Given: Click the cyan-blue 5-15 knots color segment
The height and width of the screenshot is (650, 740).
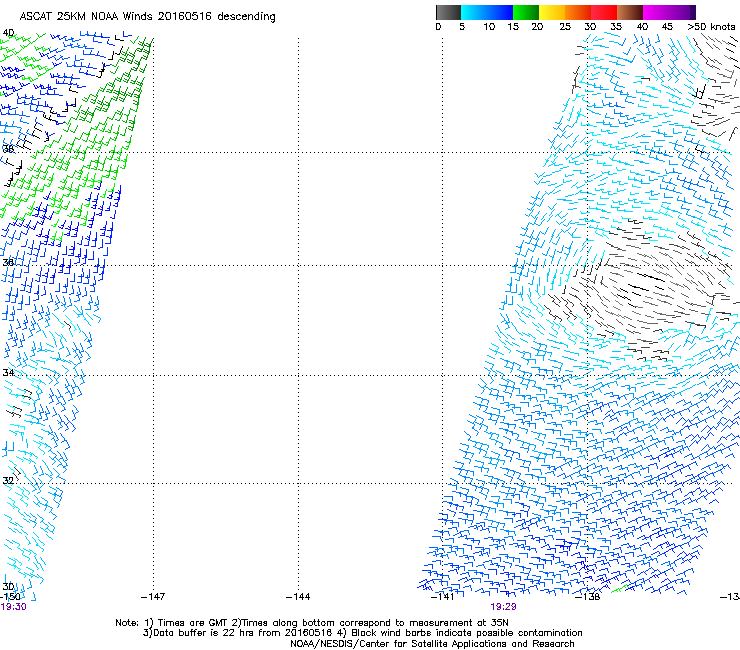Looking at the screenshot, I should [487, 12].
